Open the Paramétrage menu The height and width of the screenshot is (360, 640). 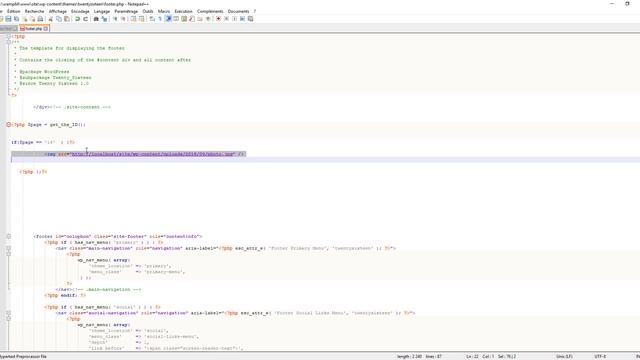pyautogui.click(x=126, y=11)
